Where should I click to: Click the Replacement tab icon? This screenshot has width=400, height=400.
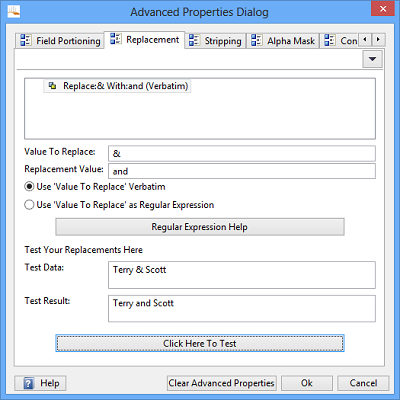pyautogui.click(x=116, y=39)
